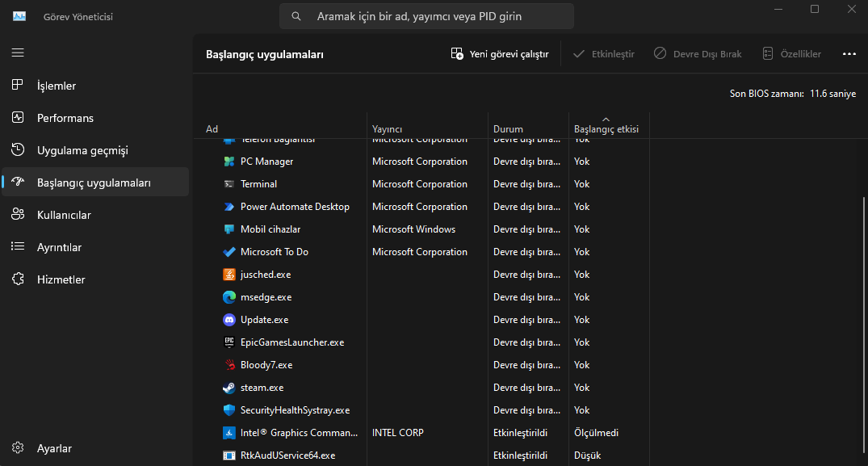This screenshot has height=466, width=868.
Task: Sort list by Durum column header
Action: click(508, 129)
